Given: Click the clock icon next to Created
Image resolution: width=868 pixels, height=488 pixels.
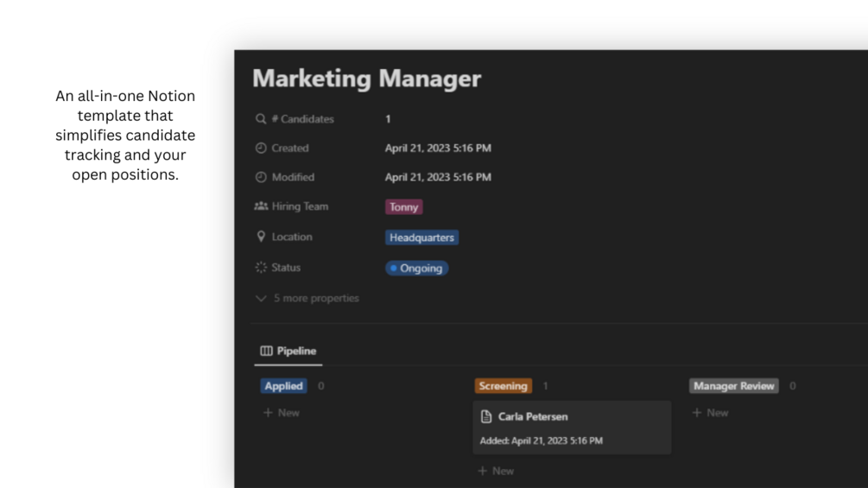Looking at the screenshot, I should [261, 149].
